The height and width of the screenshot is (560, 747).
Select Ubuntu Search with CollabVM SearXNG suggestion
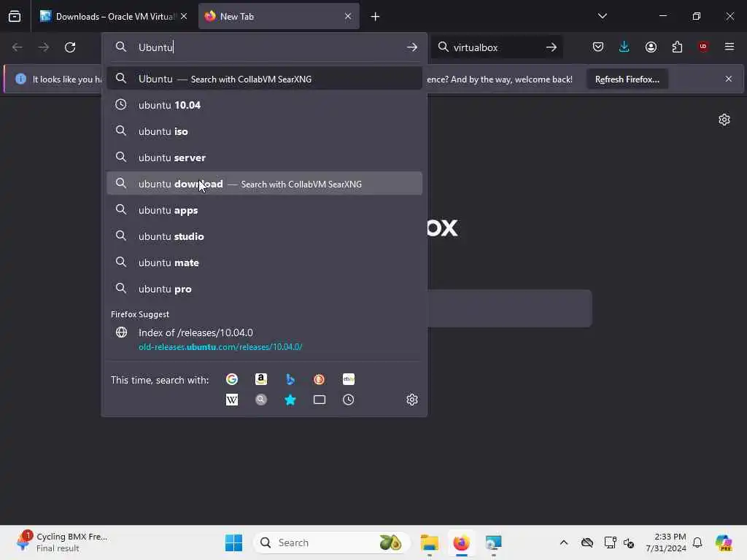[x=264, y=79]
